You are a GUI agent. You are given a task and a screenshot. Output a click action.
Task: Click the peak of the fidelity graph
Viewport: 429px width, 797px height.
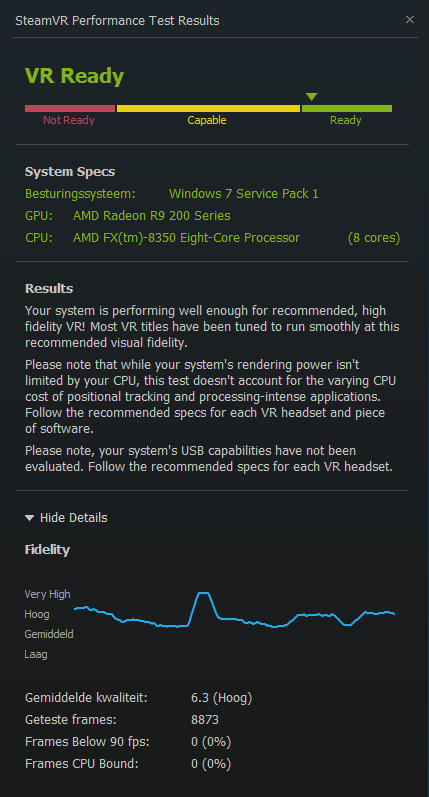(203, 593)
